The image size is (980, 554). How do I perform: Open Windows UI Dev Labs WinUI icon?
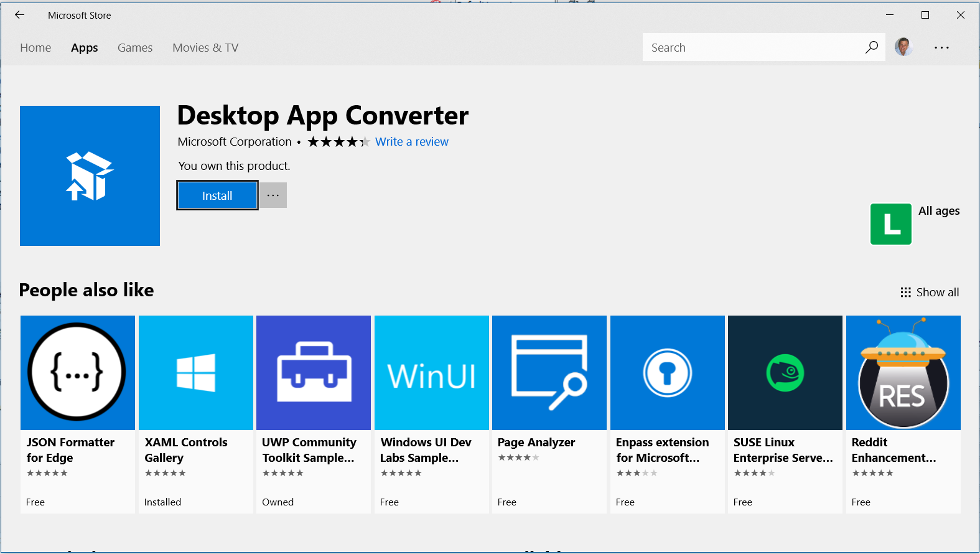432,373
